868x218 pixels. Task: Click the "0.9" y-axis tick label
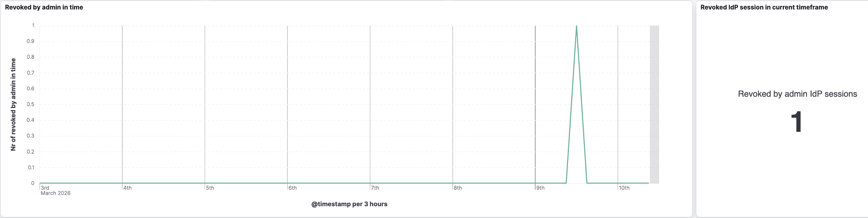pos(31,41)
